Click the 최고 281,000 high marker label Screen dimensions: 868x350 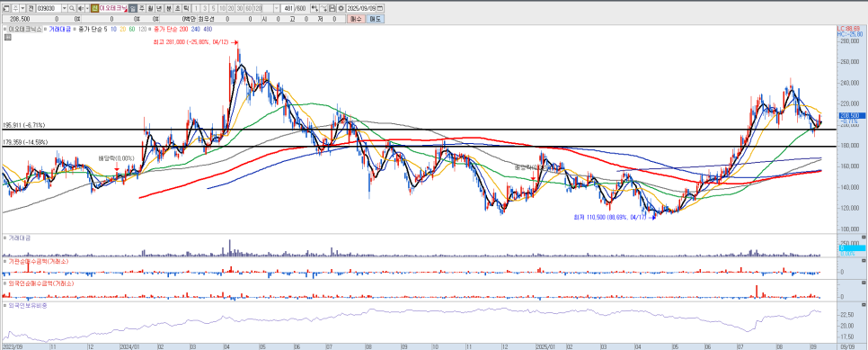click(192, 42)
